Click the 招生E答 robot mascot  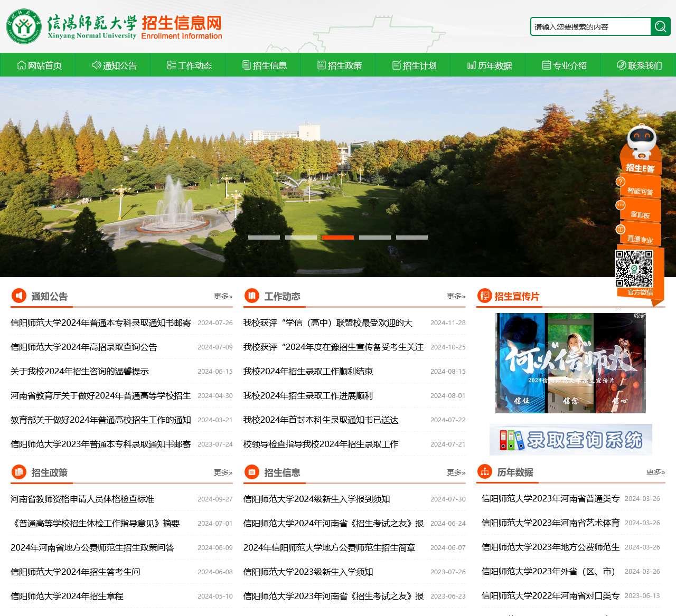641,141
